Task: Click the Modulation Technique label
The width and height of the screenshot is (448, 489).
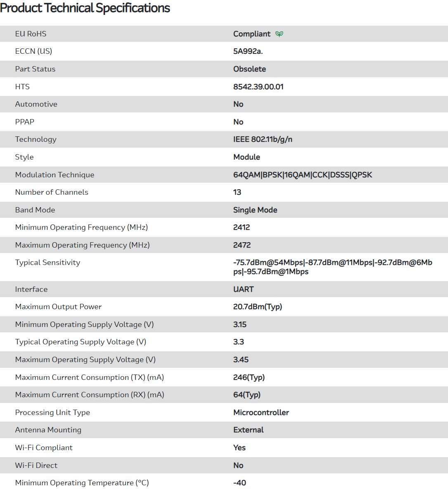Action: pyautogui.click(x=55, y=175)
